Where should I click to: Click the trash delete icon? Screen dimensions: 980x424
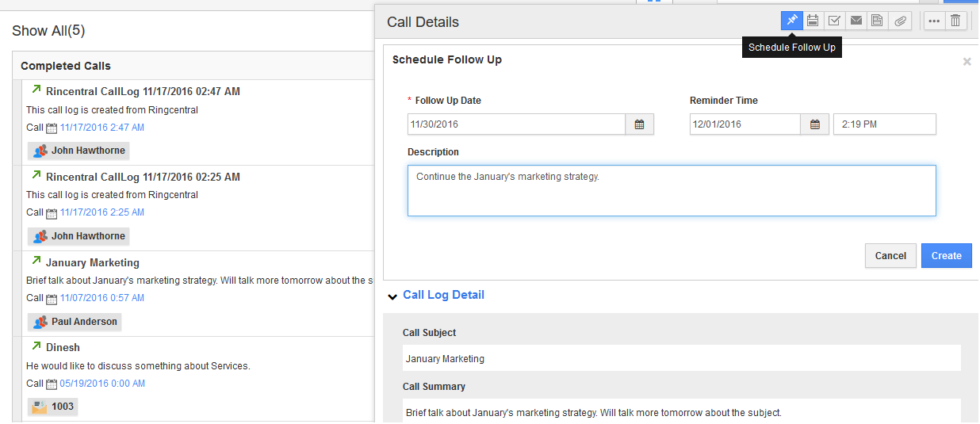coord(955,21)
